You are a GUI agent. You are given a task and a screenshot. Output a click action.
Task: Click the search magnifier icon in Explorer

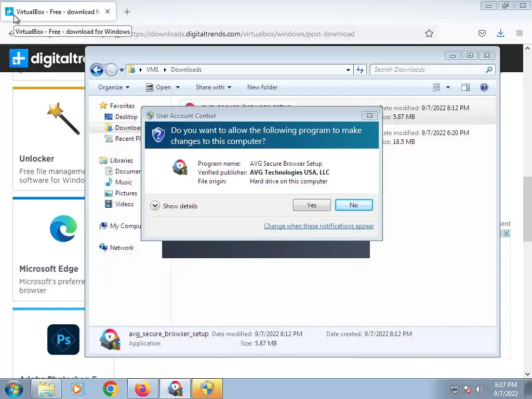click(489, 70)
